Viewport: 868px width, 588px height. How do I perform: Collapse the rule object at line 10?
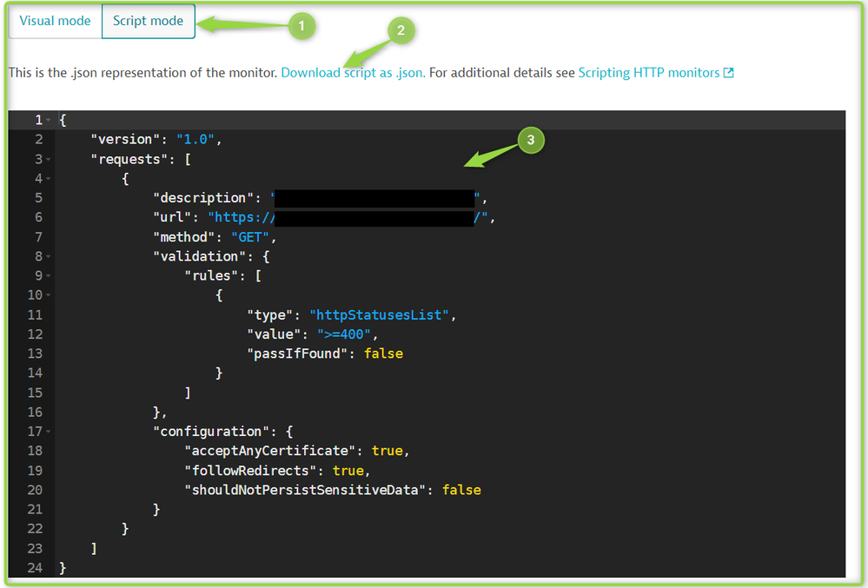(x=49, y=296)
